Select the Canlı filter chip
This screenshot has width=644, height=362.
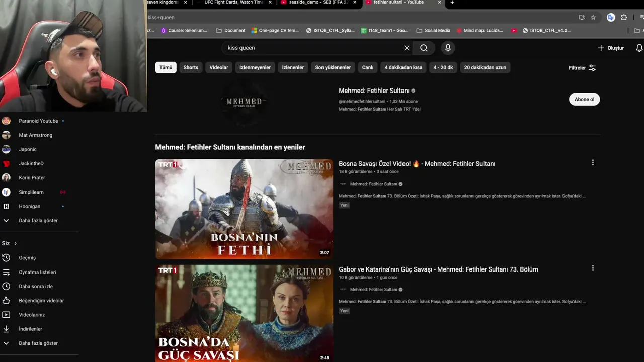368,67
